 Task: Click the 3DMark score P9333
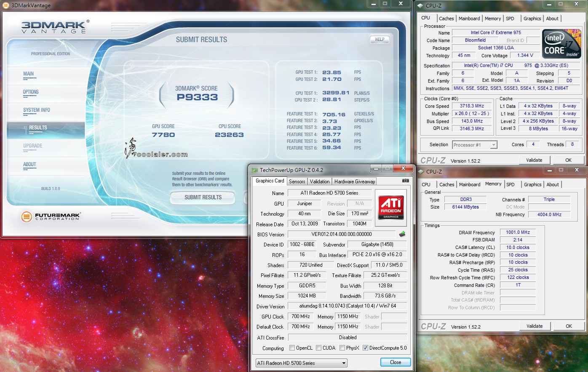197,97
